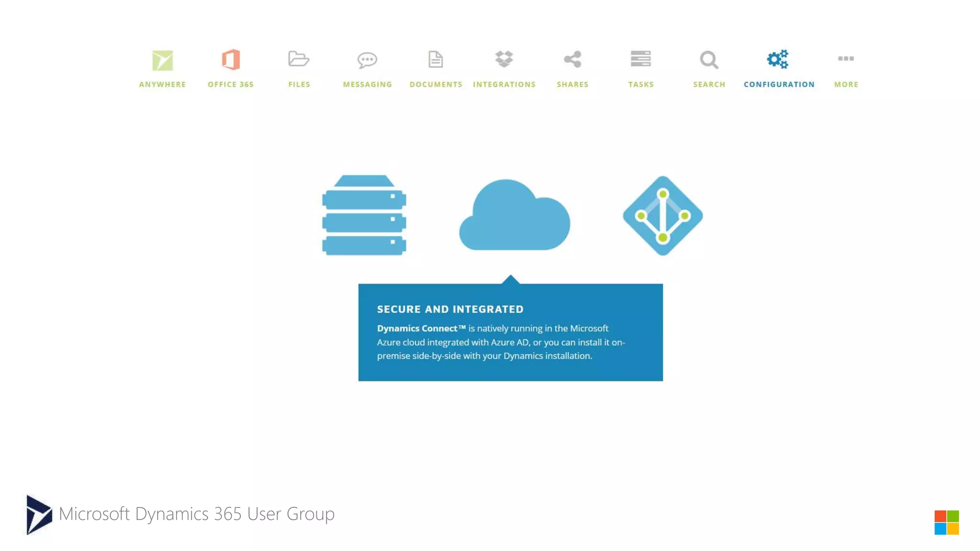Click the Shares network icon
This screenshot has height=551, width=980.
click(572, 59)
